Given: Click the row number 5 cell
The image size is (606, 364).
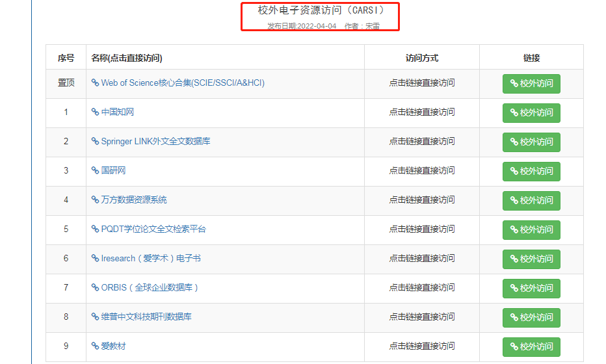Looking at the screenshot, I should (x=66, y=229).
